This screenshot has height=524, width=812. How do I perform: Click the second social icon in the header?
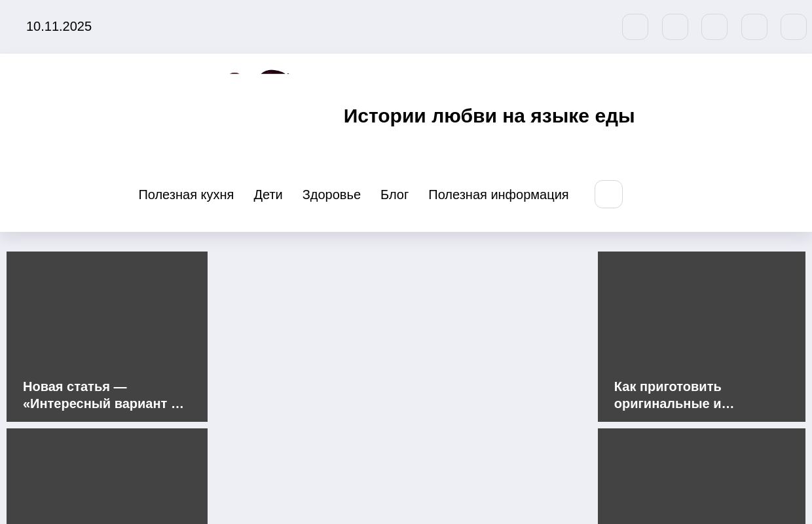click(674, 27)
